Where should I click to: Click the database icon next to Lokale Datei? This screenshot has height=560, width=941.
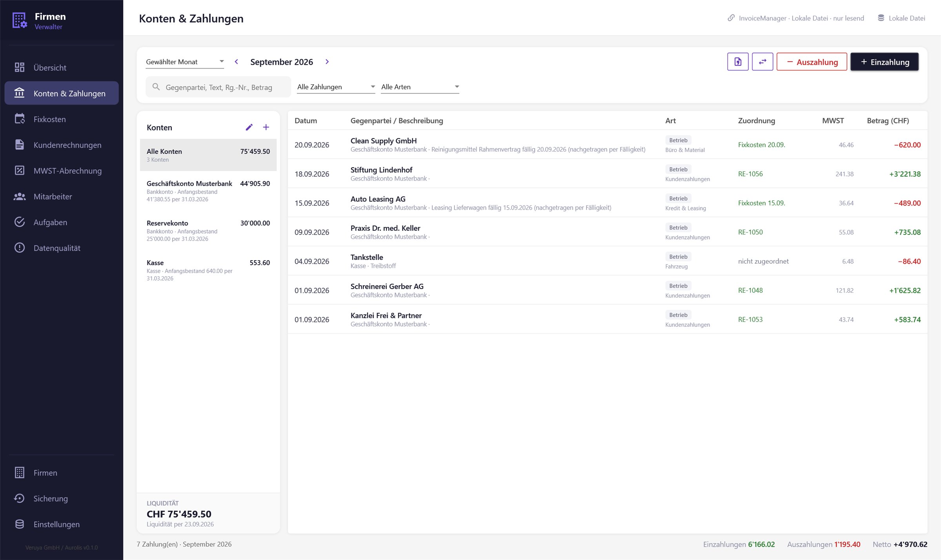point(881,18)
